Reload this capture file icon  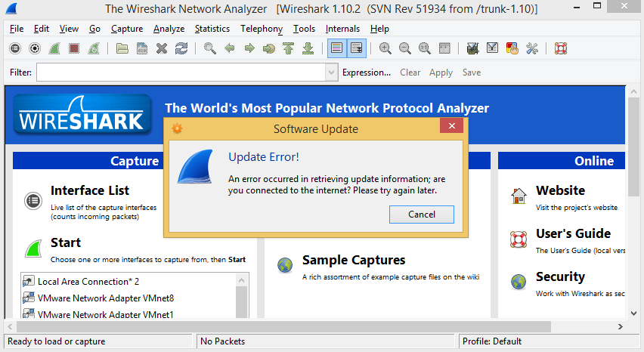(x=181, y=48)
